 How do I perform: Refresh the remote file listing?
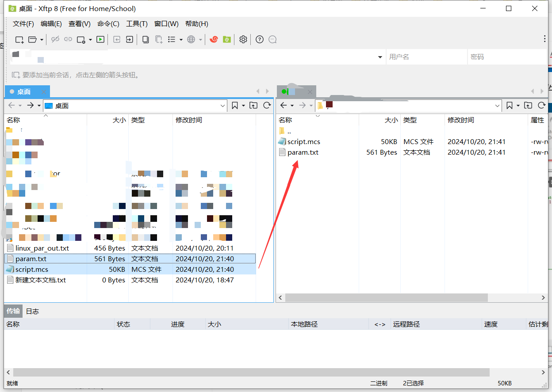click(x=543, y=105)
